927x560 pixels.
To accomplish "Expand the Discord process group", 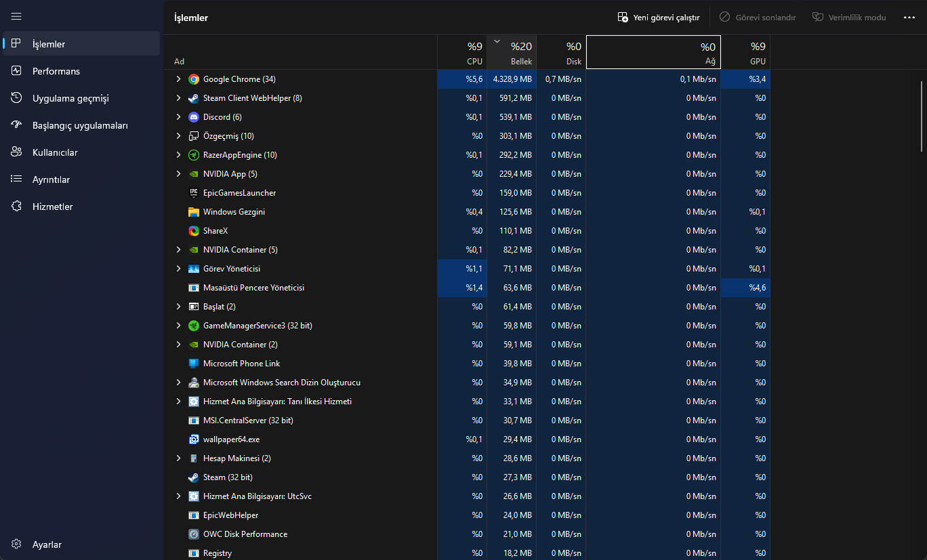I will 178,117.
